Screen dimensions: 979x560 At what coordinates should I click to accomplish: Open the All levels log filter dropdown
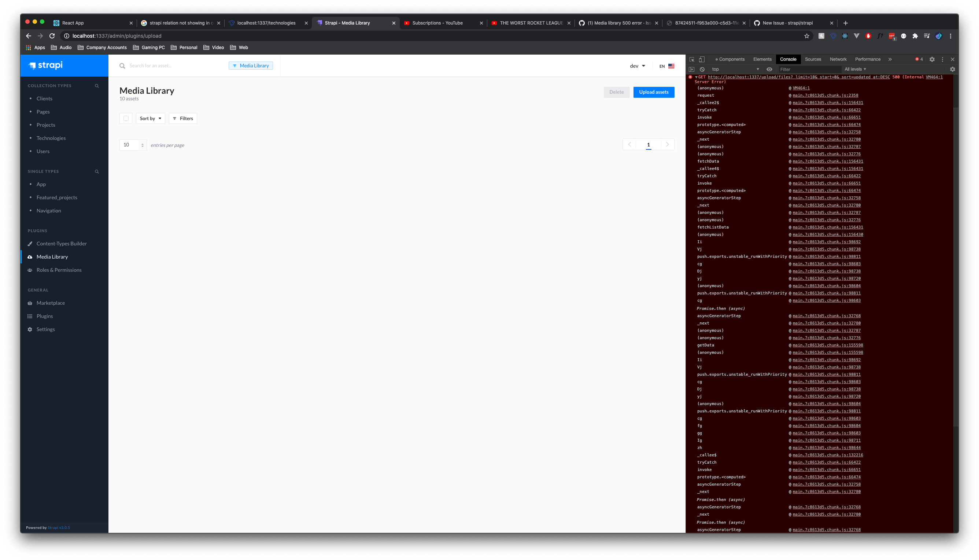(x=855, y=69)
